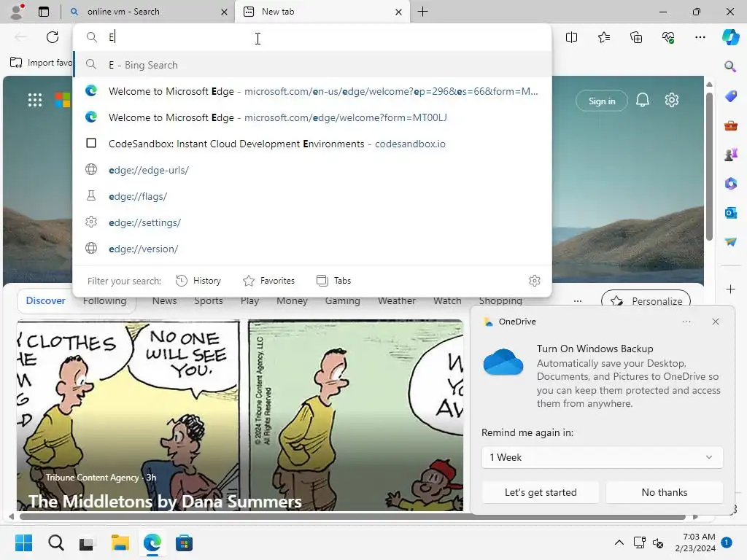Open Task View on taskbar
747x560 pixels.
point(88,542)
